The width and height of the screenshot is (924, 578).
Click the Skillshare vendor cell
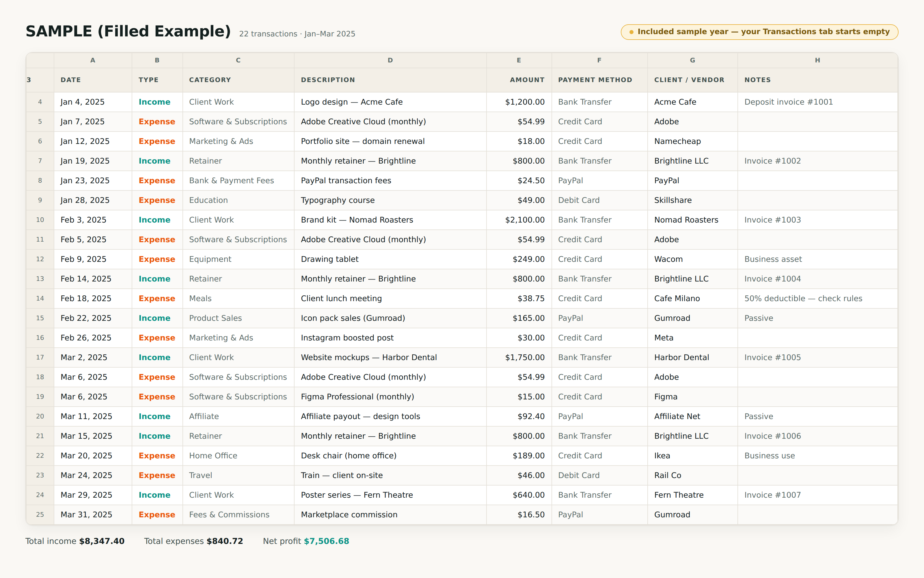[693, 200]
